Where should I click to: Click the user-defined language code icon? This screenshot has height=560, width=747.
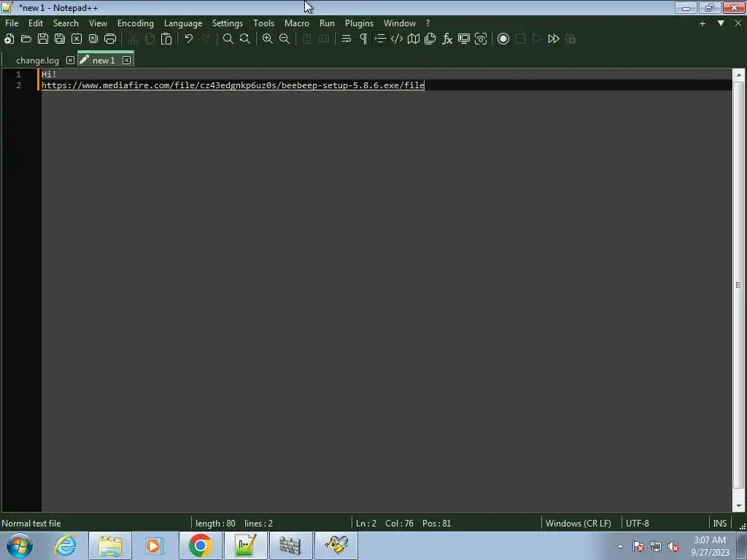click(x=397, y=39)
